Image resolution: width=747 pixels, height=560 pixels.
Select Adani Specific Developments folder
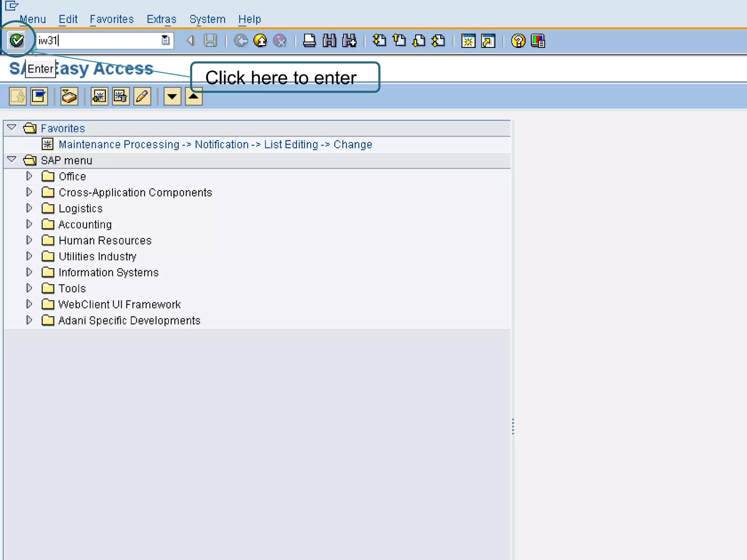(x=129, y=320)
